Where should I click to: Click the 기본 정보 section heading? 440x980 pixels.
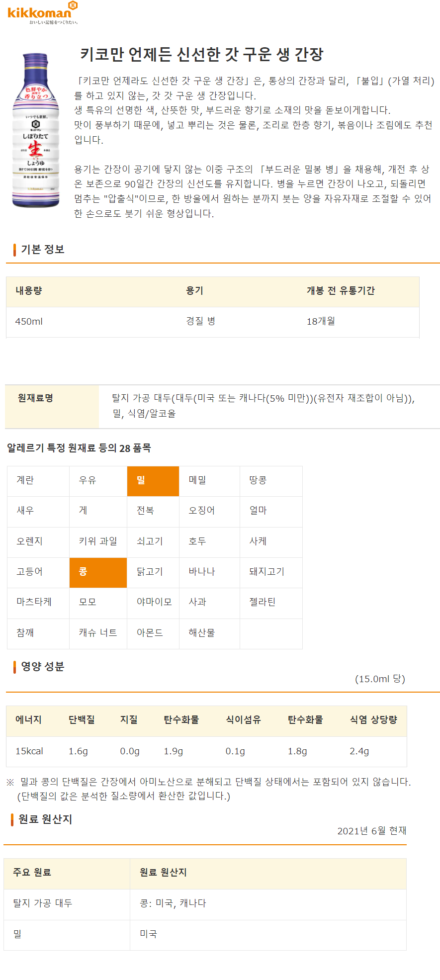pyautogui.click(x=43, y=250)
